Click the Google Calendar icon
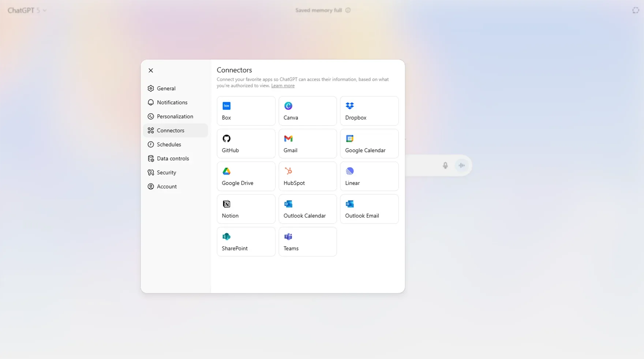644x359 pixels. click(350, 138)
